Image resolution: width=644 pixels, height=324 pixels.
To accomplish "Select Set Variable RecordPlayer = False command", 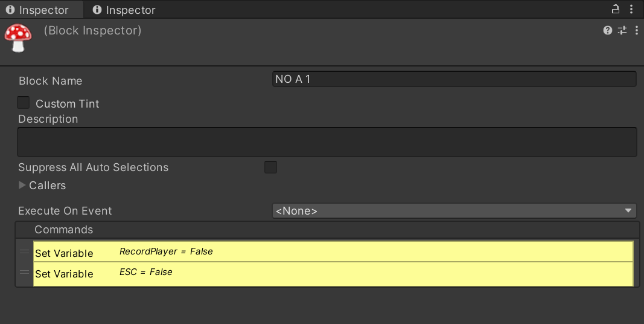I will click(333, 251).
